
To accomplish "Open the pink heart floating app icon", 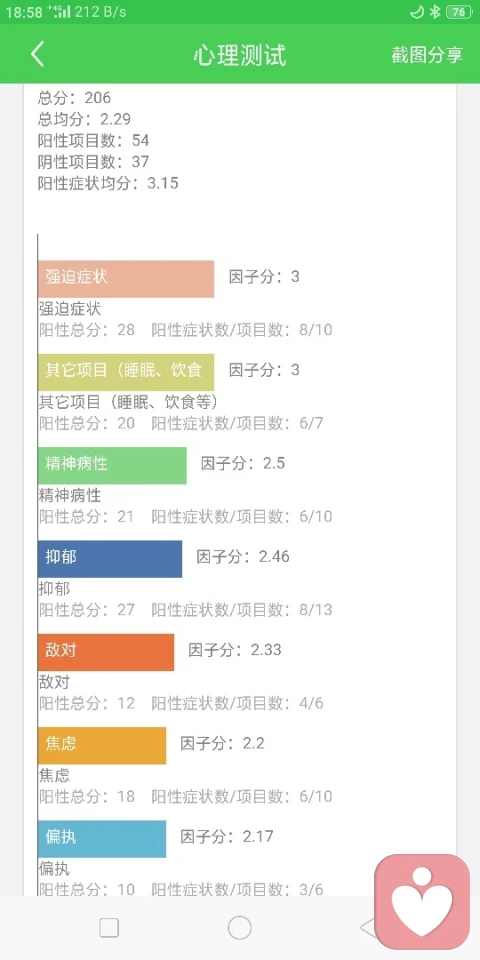I will click(422, 902).
